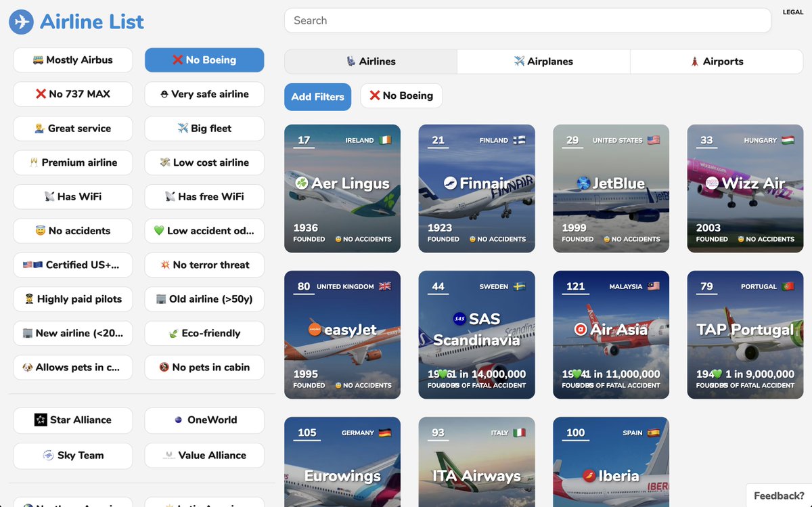Image resolution: width=812 pixels, height=507 pixels.
Task: Select the Has free WiFi filter
Action: point(204,197)
